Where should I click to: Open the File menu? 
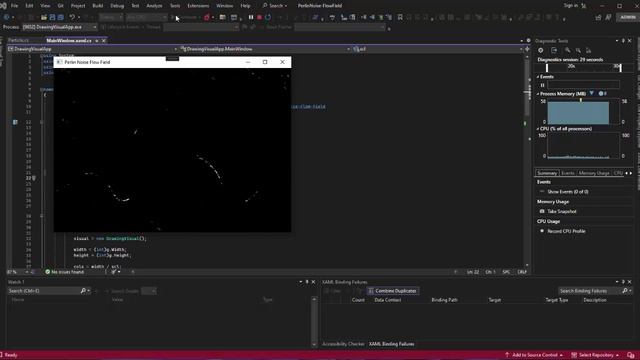14,6
